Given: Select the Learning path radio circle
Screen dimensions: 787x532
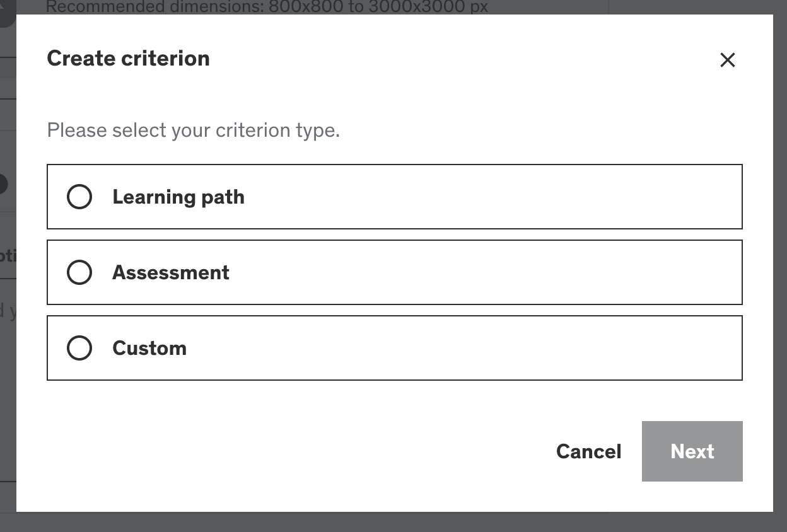Looking at the screenshot, I should point(79,197).
